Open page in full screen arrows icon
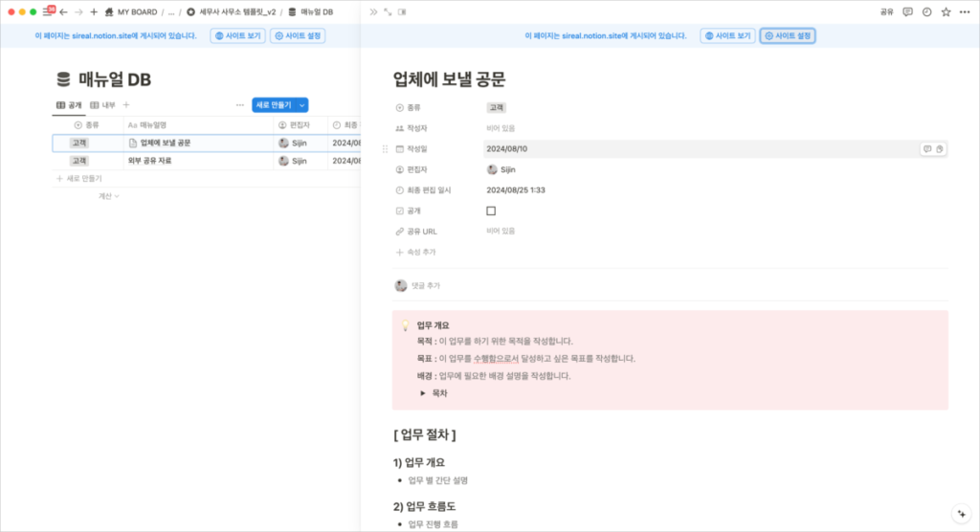This screenshot has height=532, width=980. 389,11
